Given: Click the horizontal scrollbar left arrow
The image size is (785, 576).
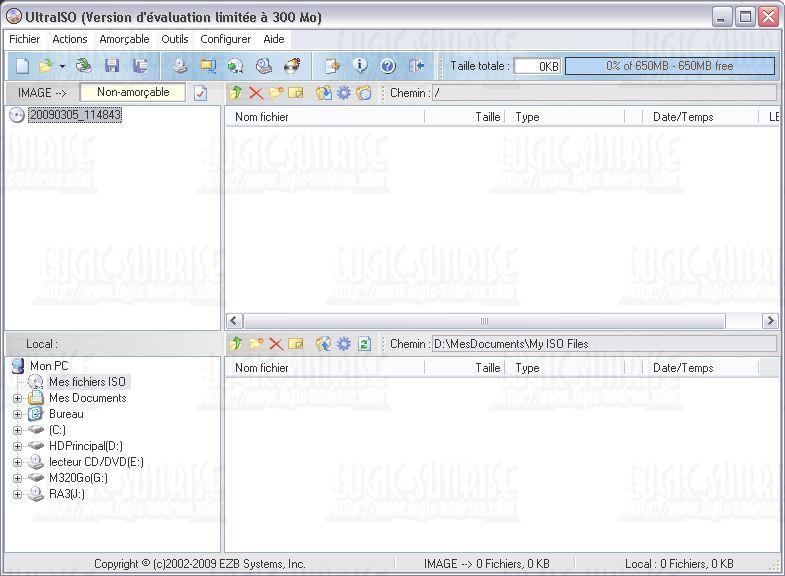Looking at the screenshot, I should tap(234, 320).
